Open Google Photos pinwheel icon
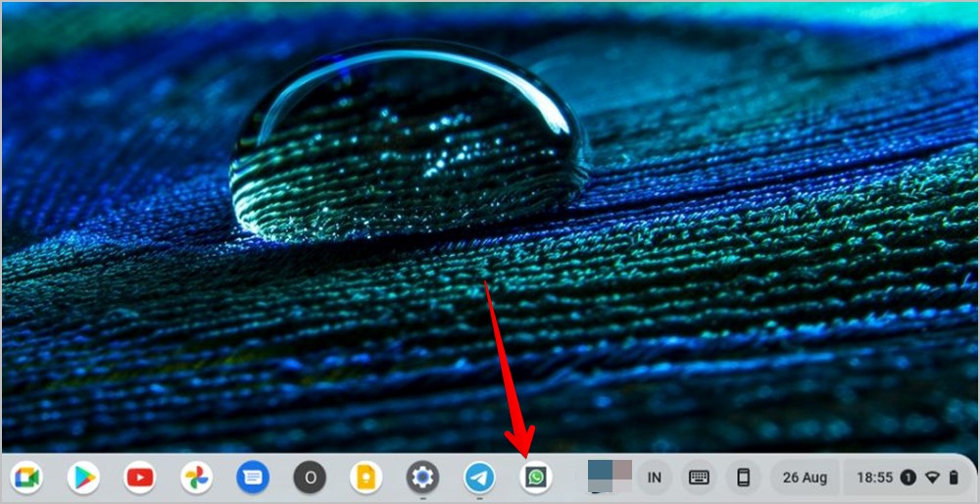Screen dimensions: 980x504 pyautogui.click(x=196, y=479)
